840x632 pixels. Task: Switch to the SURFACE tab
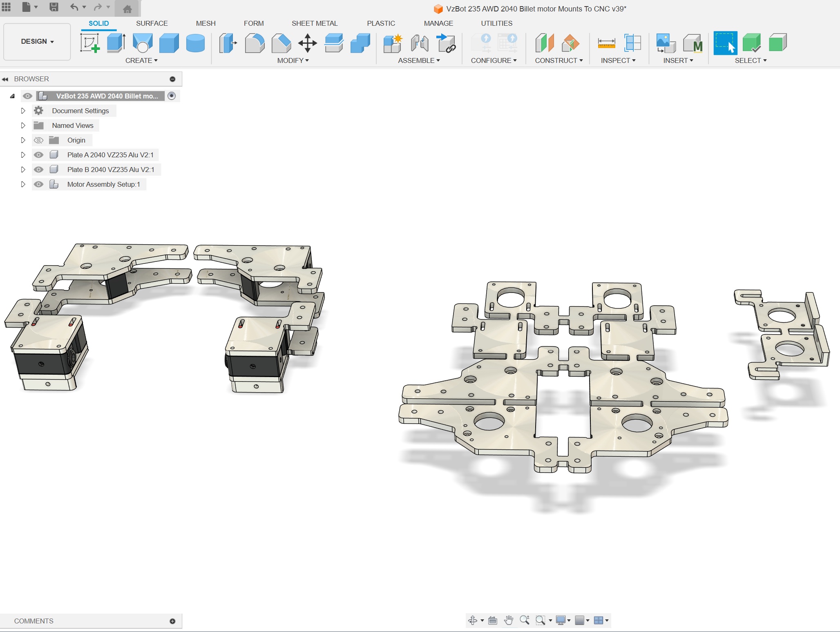152,23
